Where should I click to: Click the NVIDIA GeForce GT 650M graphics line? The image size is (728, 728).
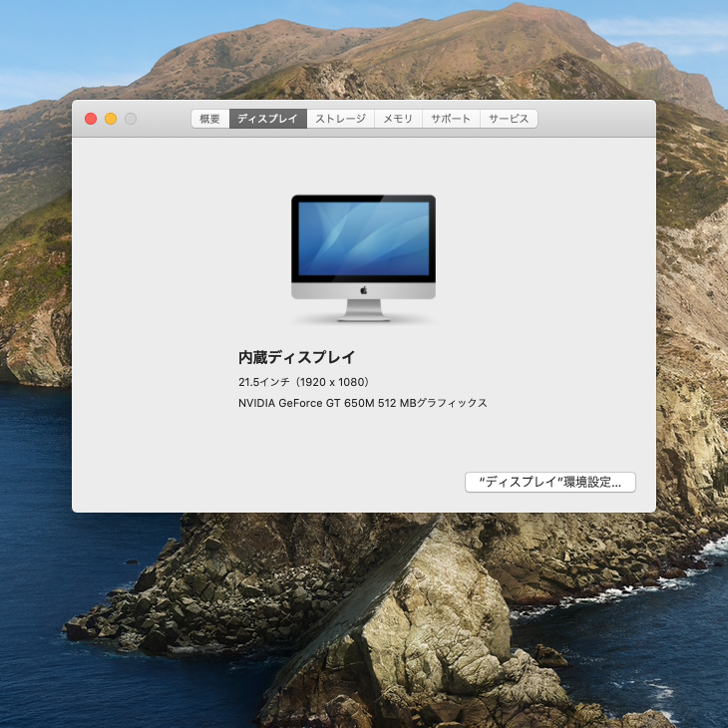coord(362,403)
